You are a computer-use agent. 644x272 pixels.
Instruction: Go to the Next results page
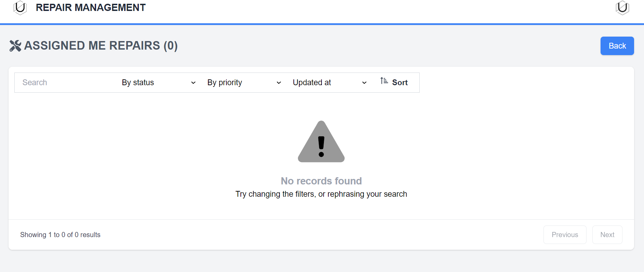(x=607, y=235)
